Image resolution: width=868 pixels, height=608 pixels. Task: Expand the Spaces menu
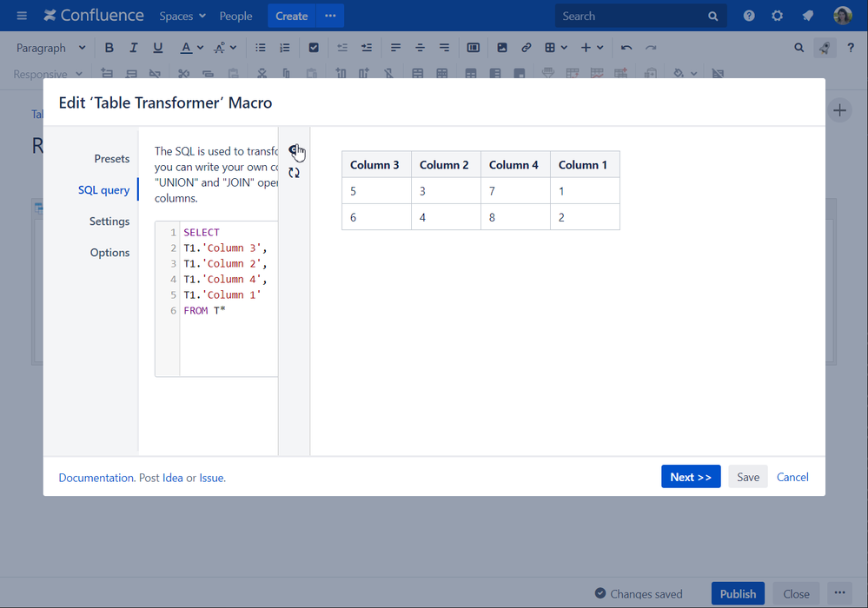182,16
